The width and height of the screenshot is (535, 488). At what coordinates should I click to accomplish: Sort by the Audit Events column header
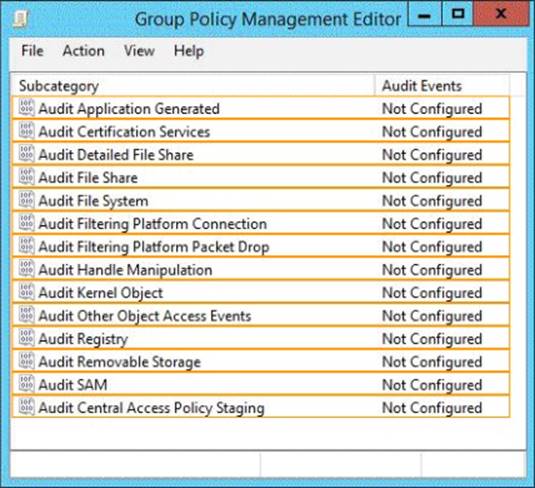click(x=442, y=85)
